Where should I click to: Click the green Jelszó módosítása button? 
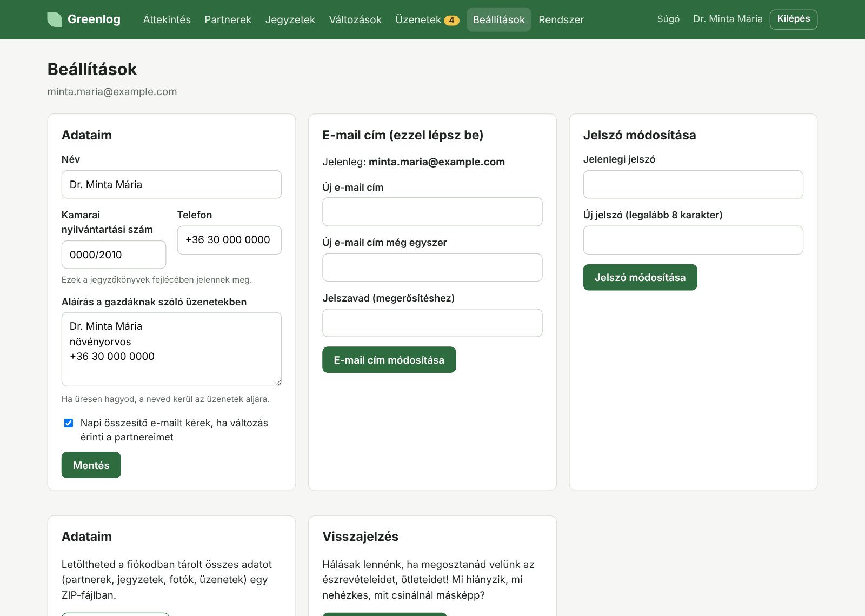tap(640, 277)
